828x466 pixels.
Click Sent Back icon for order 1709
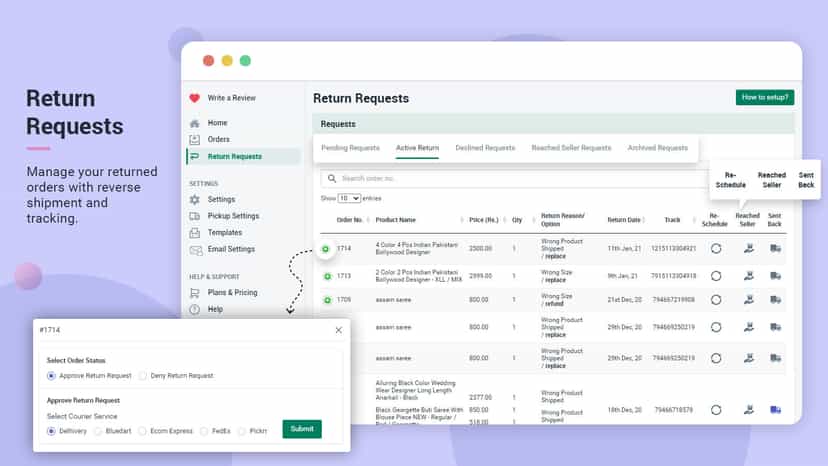(x=775, y=300)
